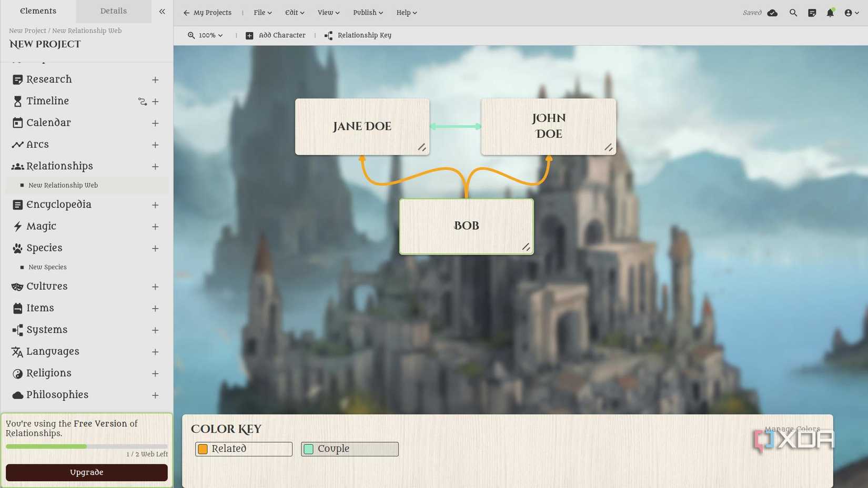868x488 pixels.
Task: Click the Upgrade button
Action: coord(86,472)
